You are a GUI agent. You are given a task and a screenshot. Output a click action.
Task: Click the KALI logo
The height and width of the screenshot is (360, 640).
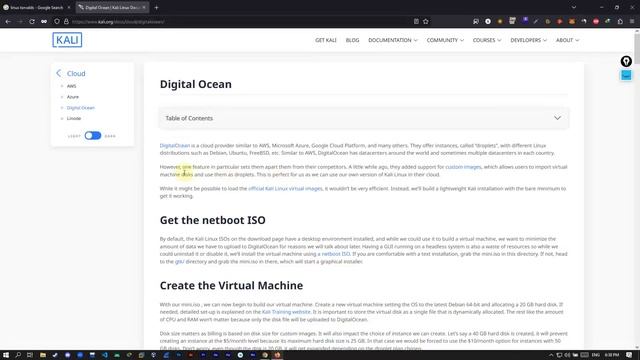point(67,40)
